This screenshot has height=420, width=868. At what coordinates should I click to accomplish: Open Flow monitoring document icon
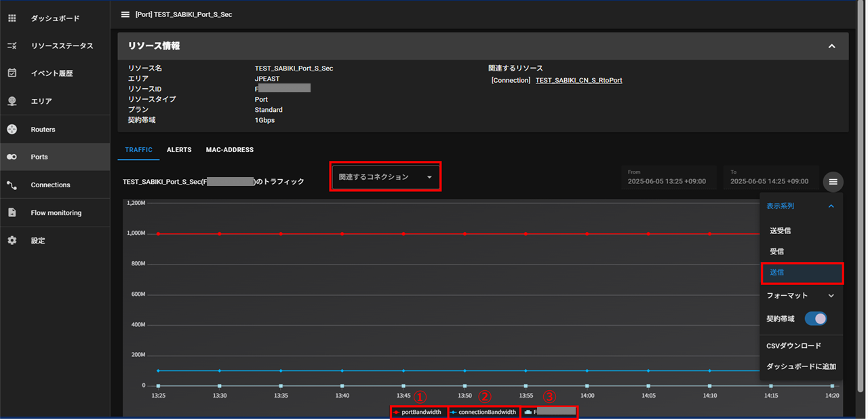(x=12, y=212)
